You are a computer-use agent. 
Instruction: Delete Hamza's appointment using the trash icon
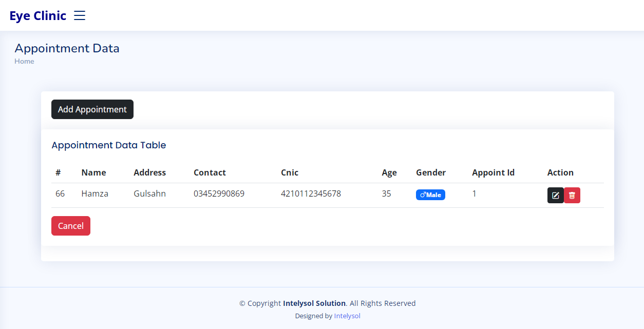[572, 196]
